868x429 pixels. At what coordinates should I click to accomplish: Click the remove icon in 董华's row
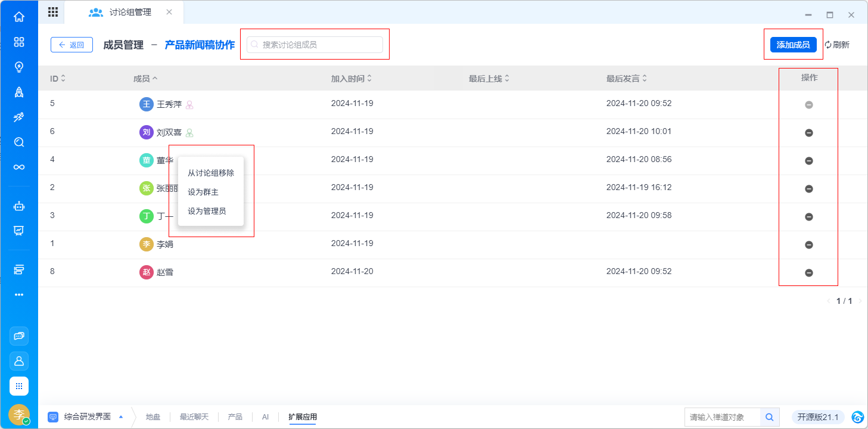(x=809, y=161)
